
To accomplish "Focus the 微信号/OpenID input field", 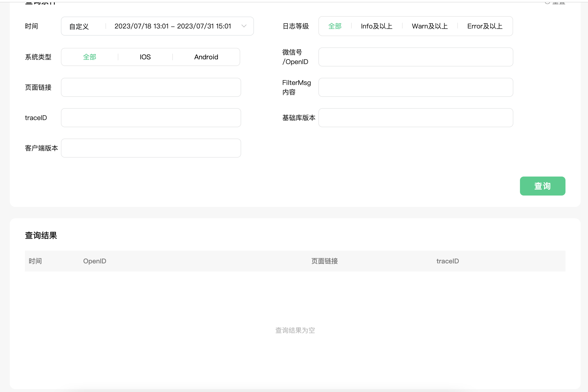I will [x=415, y=57].
